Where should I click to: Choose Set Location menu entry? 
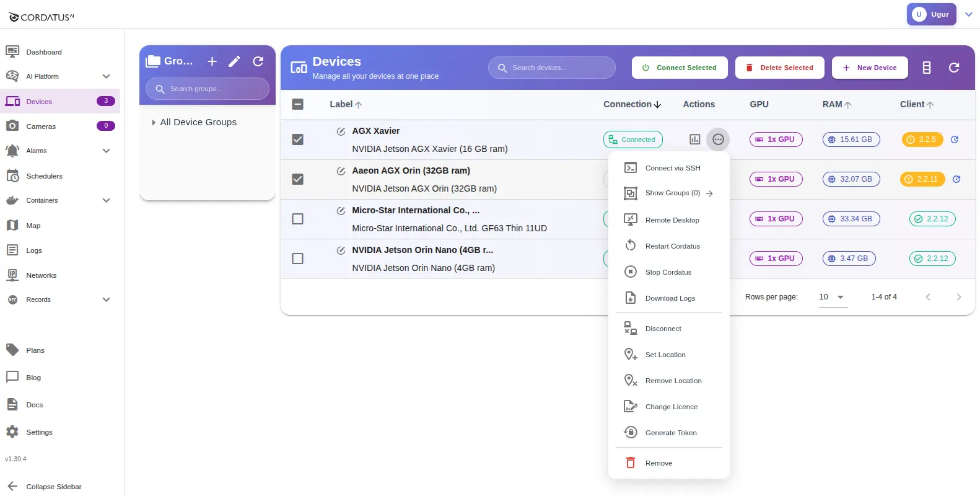669,355
